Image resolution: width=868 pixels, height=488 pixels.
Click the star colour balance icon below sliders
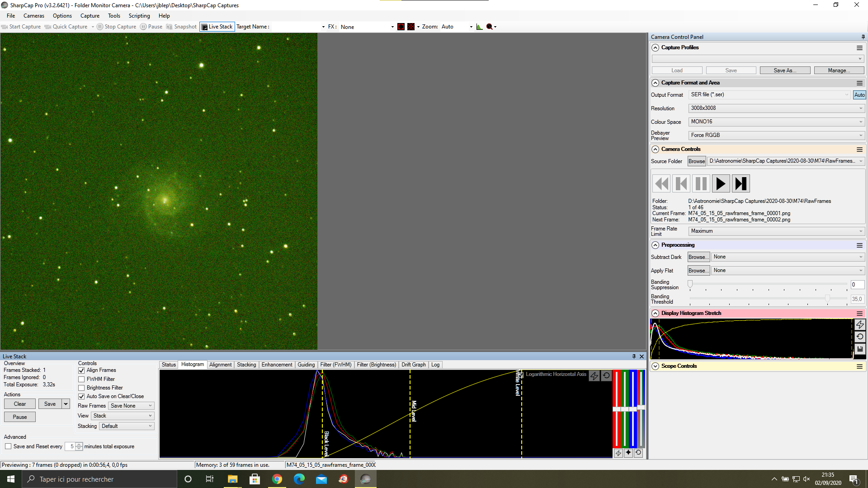(628, 453)
